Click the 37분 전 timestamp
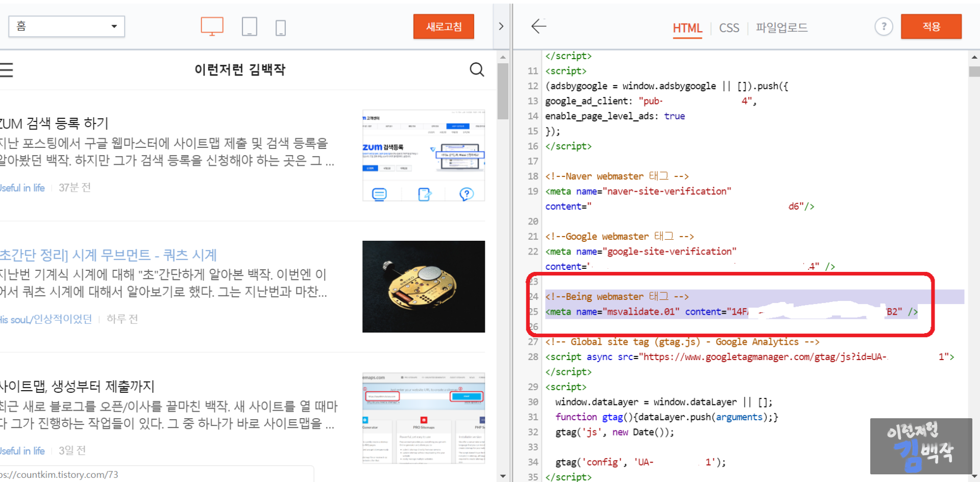Screen dimensions: 980x482 click(x=75, y=188)
